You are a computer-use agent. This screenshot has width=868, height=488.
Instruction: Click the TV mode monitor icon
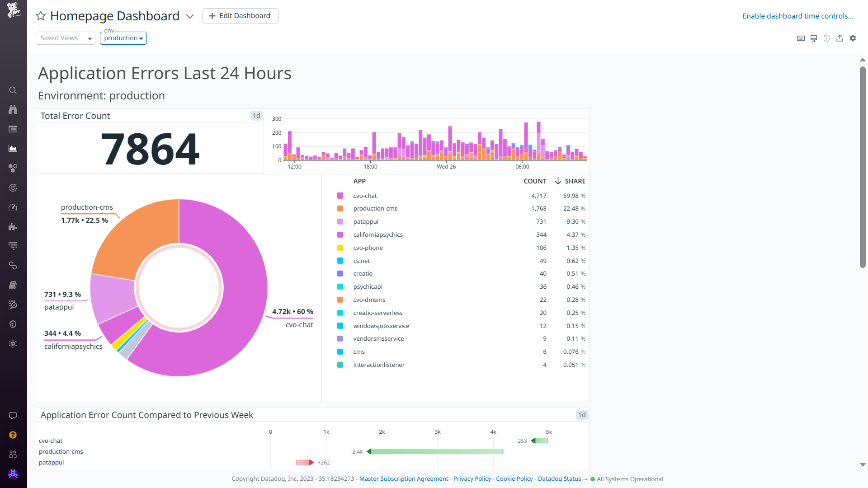[814, 38]
